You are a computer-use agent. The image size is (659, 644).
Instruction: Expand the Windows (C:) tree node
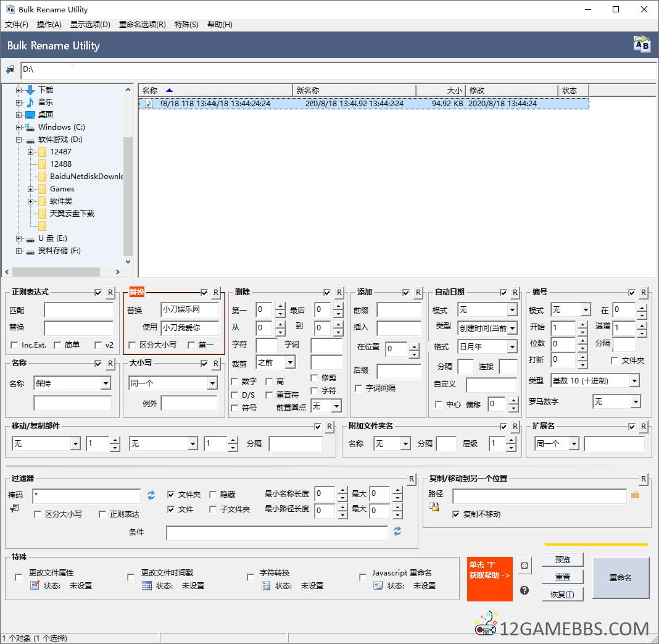pos(19,127)
